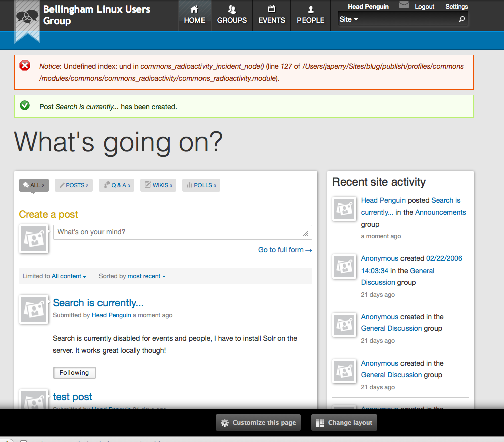Click the envelope icon beside Logout
The height and width of the screenshot is (442, 504).
404,5
